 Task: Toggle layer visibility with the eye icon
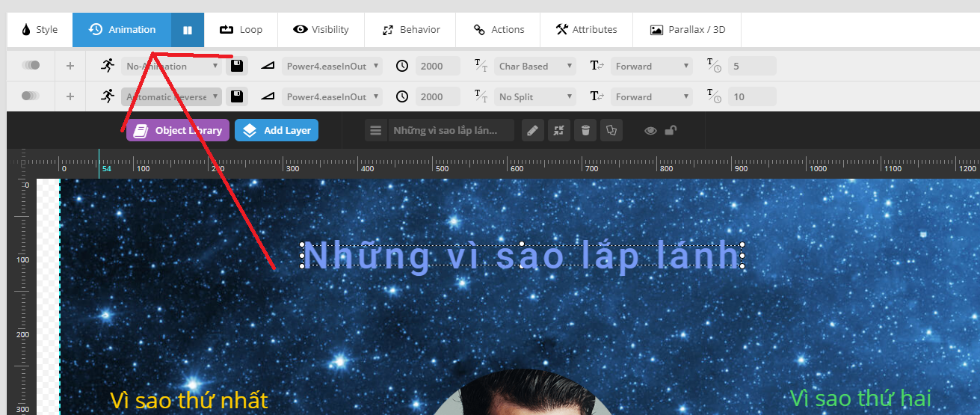tap(650, 131)
